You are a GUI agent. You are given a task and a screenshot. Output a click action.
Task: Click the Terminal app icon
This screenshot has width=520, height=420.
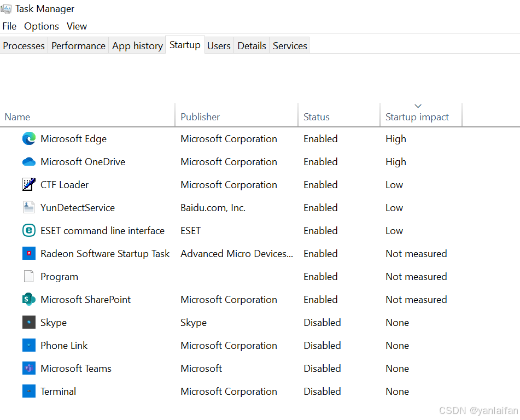coord(29,392)
